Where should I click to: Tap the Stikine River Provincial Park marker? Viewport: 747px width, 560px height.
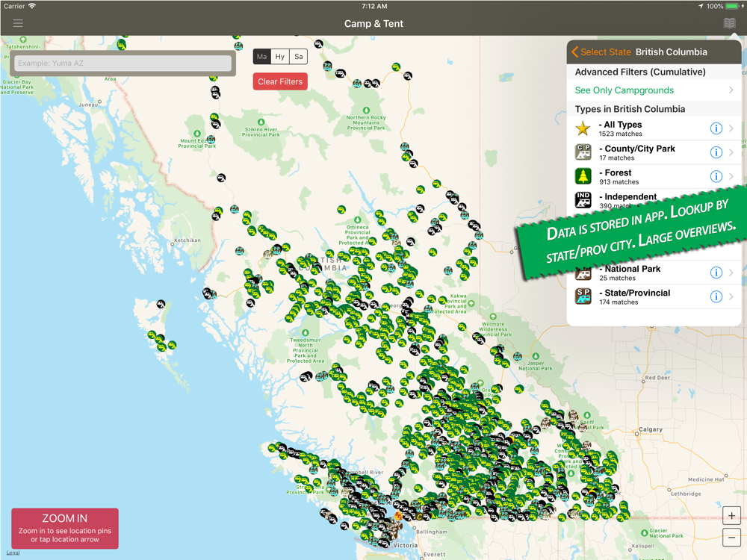[x=261, y=122]
